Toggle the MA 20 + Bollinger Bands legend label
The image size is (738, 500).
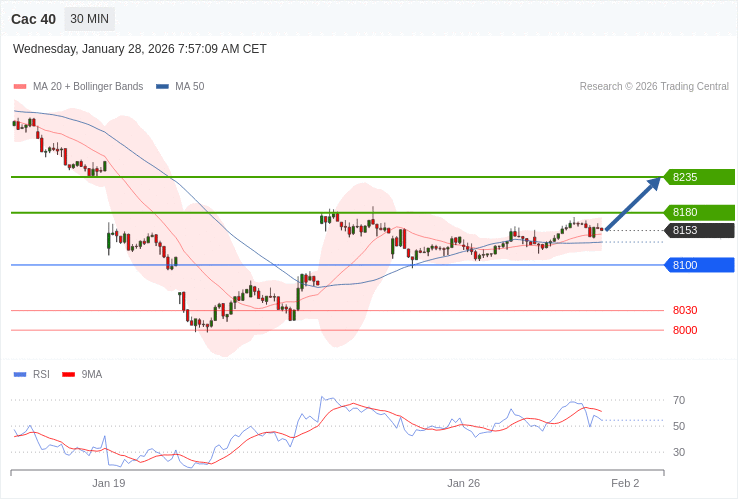point(88,87)
